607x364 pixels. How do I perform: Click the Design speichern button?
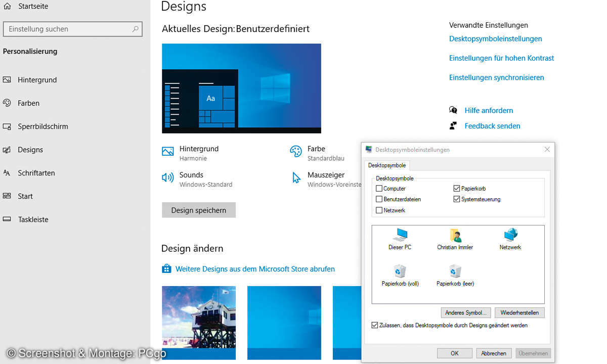point(199,210)
